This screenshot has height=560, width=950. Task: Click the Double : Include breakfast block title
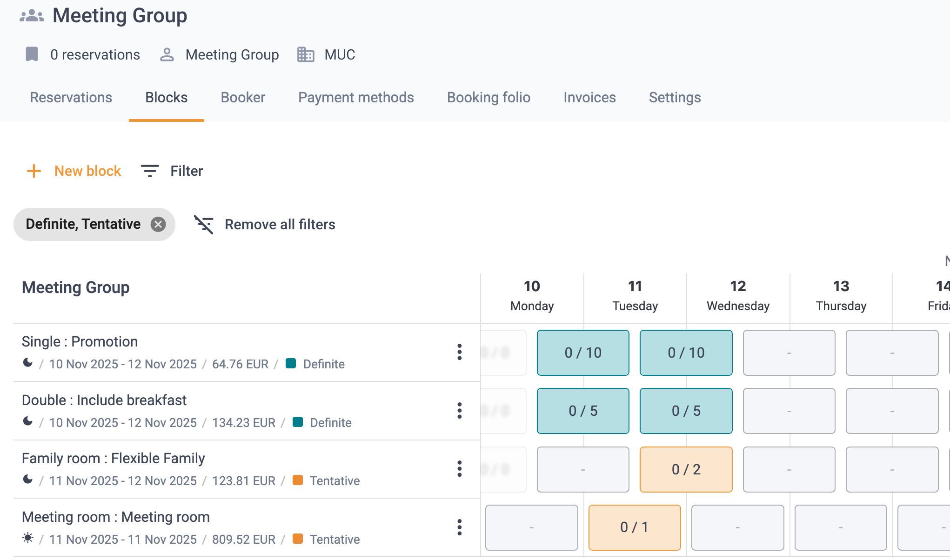tap(104, 400)
